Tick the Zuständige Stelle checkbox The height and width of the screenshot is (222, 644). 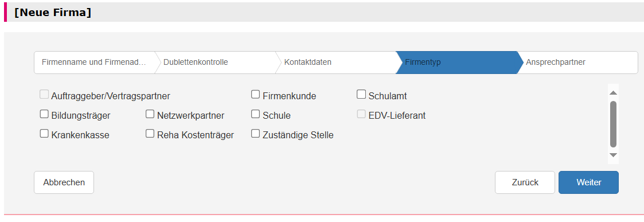coord(255,134)
